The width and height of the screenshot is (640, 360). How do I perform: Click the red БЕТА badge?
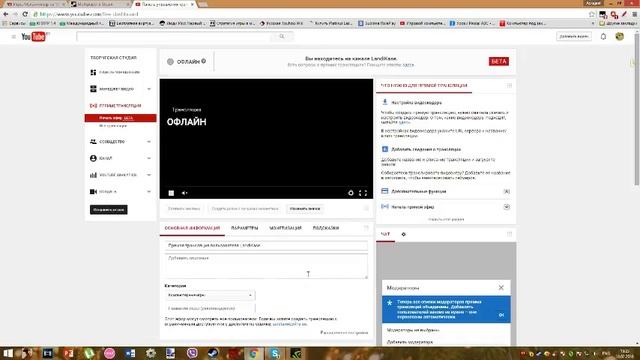click(x=499, y=61)
